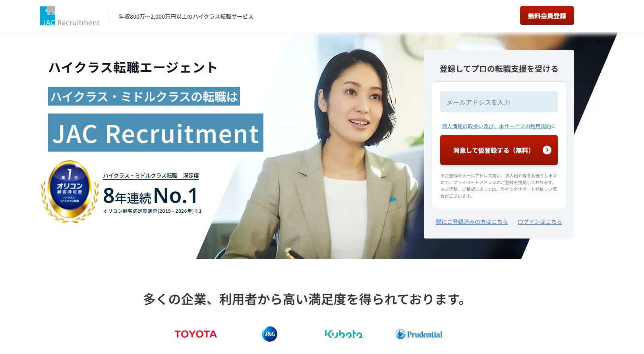Click the TOYOTA company logo
644x354 pixels.
195,334
